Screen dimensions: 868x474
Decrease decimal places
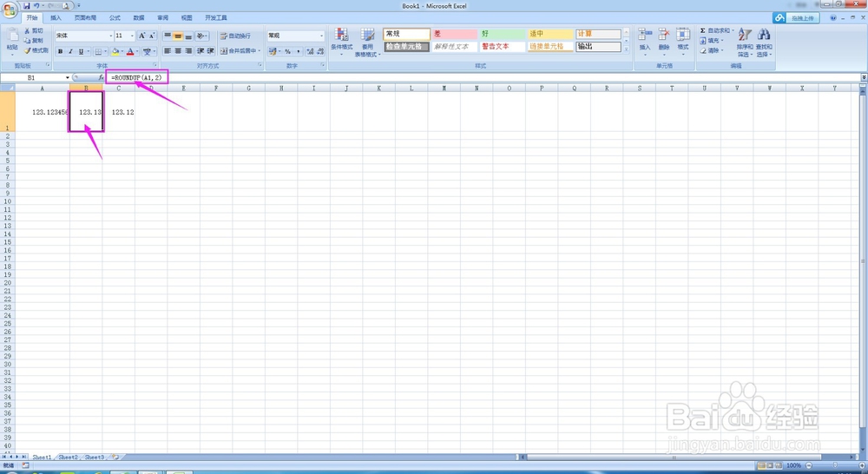(x=320, y=51)
